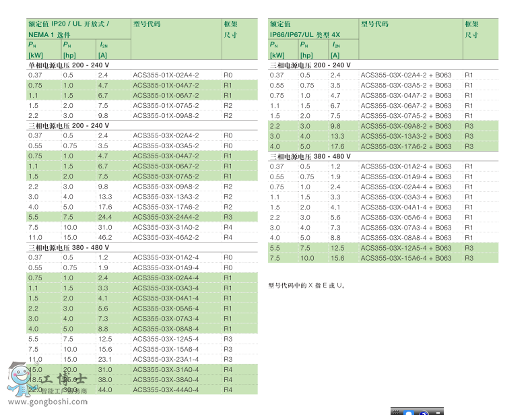Click current value 23.1 in left table
This screenshot has width=532, height=415.
tap(105, 359)
